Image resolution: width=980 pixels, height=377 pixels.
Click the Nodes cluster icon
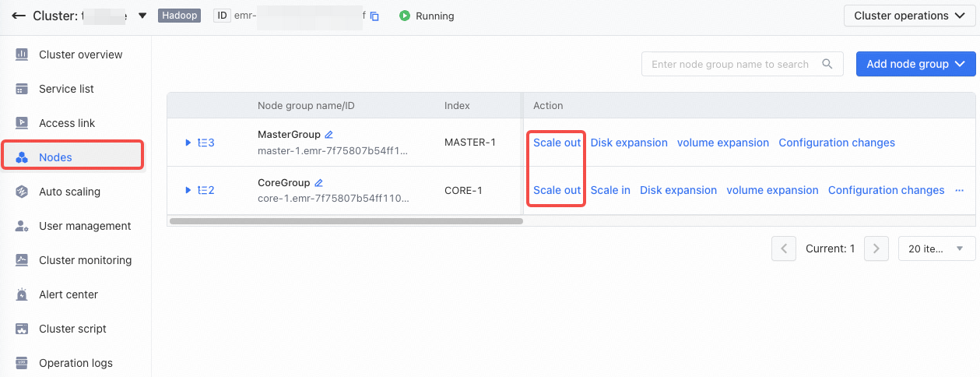23,157
